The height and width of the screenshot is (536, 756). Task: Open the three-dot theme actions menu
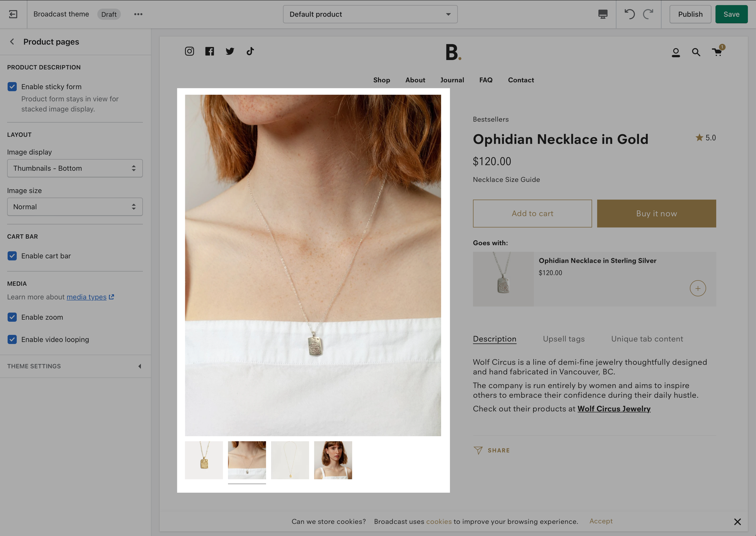pyautogui.click(x=138, y=14)
